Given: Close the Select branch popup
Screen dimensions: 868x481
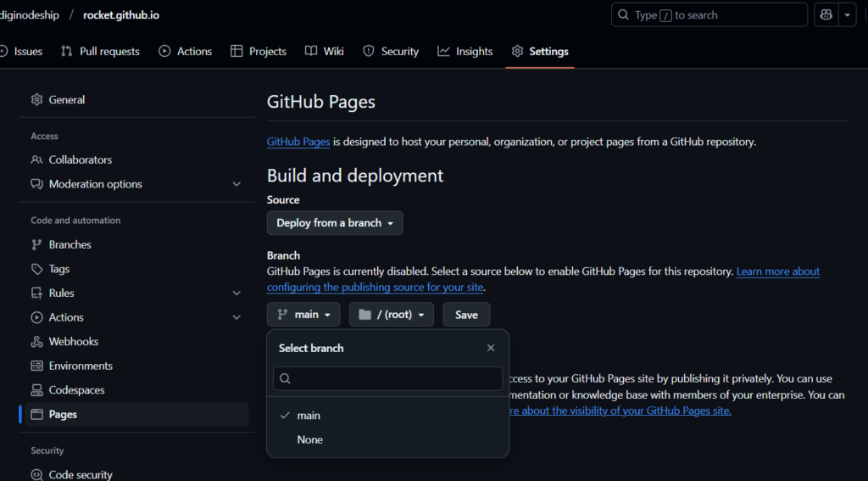Looking at the screenshot, I should coord(491,348).
